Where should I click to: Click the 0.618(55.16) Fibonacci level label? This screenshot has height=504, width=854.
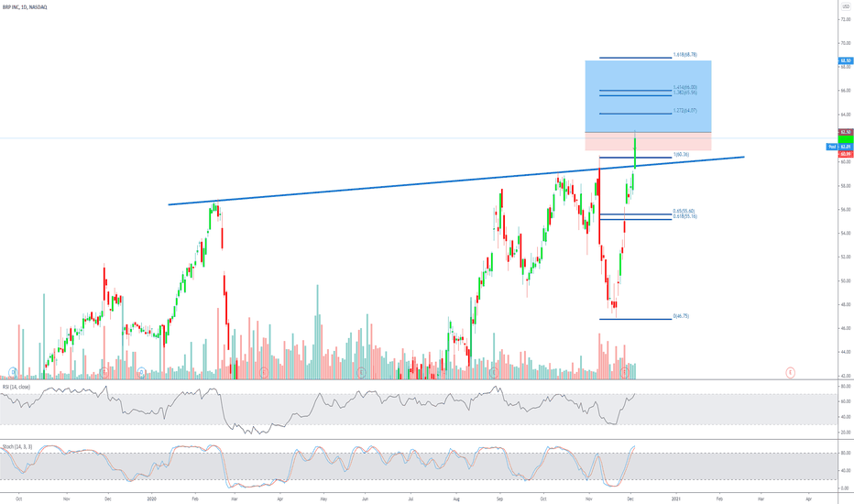point(684,216)
